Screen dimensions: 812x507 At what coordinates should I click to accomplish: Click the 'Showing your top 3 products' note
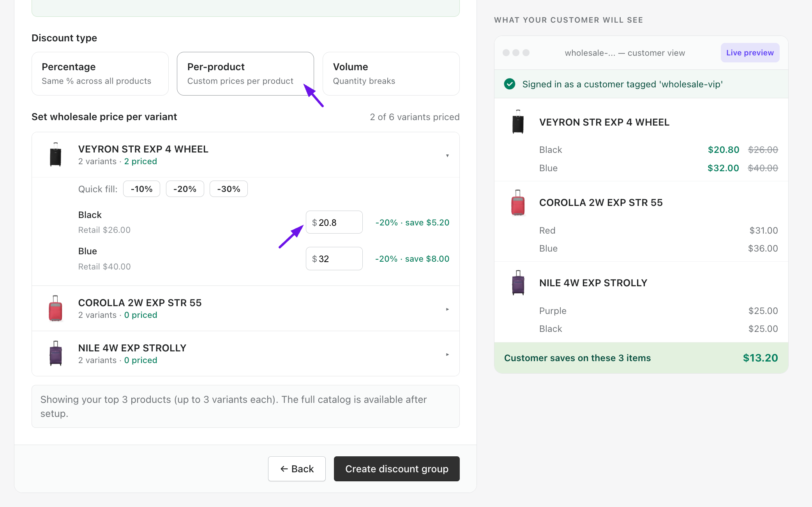245,406
